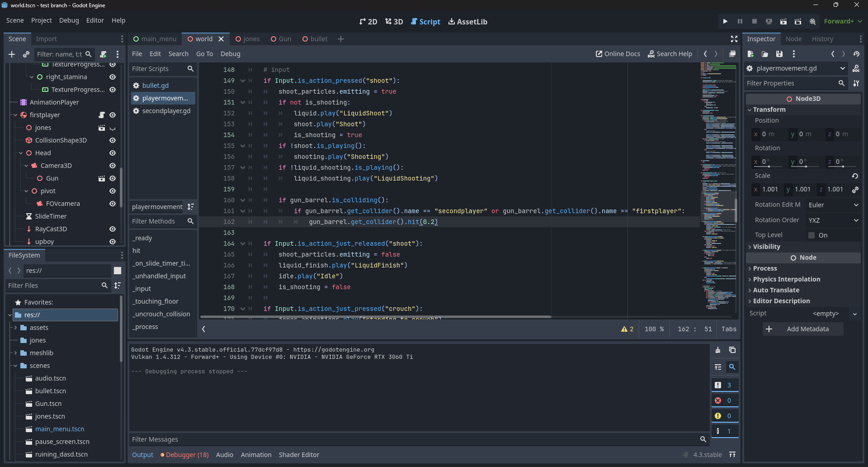
Task: Open the Debug menu in the main menu bar
Action: 69,20
